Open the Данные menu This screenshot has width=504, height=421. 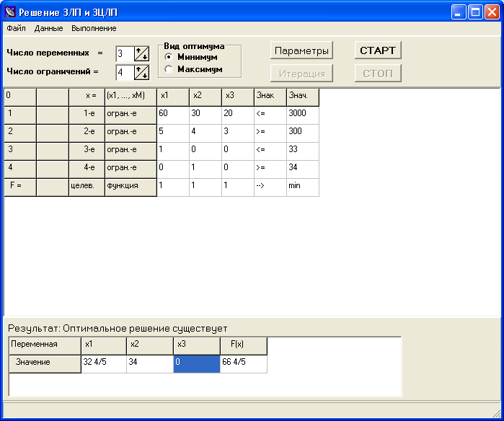48,28
